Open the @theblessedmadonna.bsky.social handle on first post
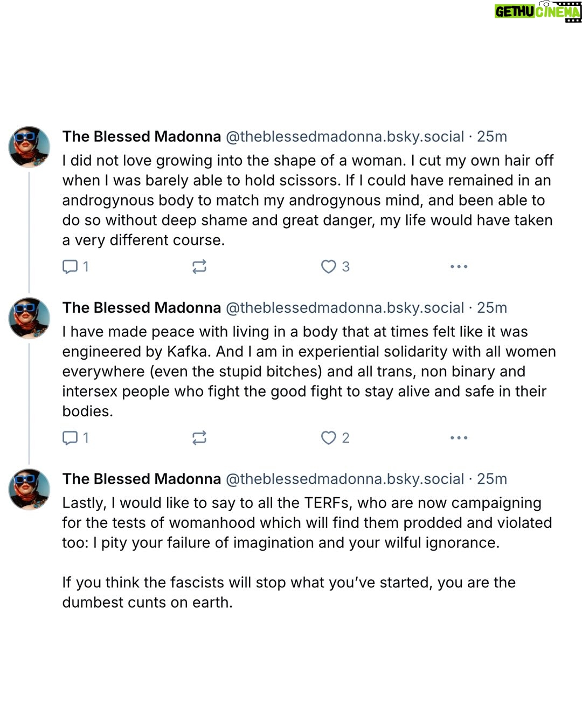This screenshot has width=582, height=728. [x=344, y=136]
